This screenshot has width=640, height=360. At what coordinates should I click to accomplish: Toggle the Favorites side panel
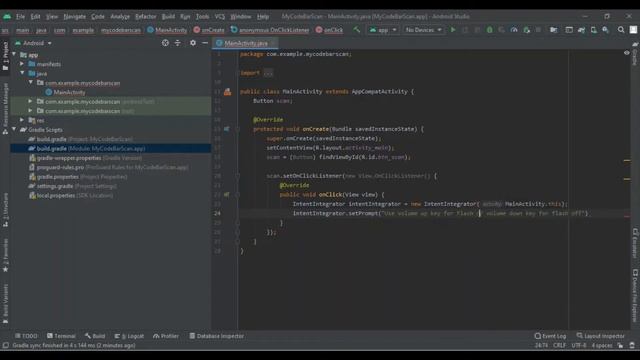5,255
